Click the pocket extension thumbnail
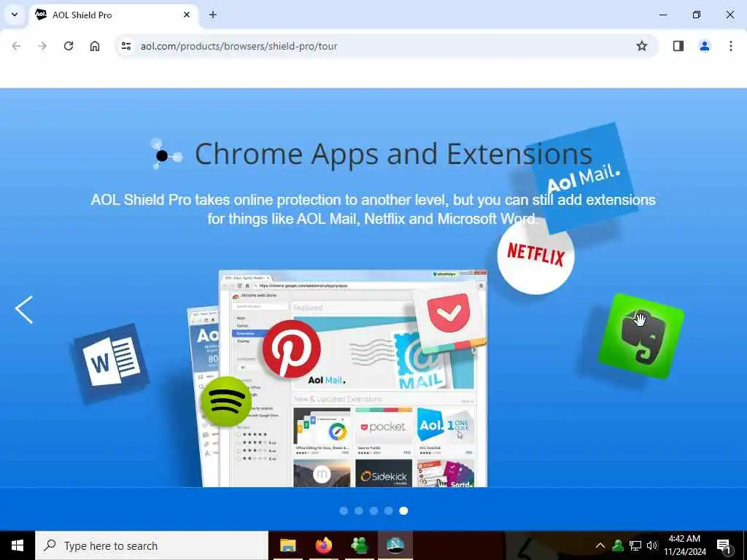 point(384,430)
